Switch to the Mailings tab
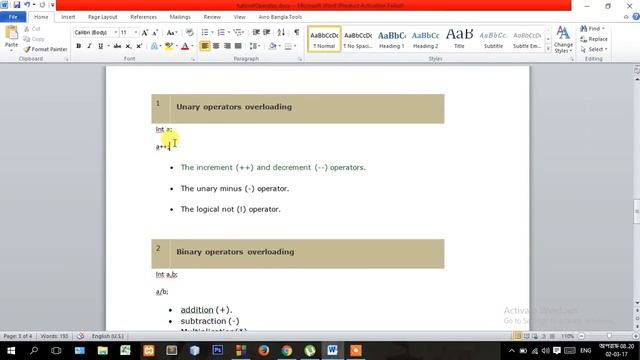 [180, 17]
